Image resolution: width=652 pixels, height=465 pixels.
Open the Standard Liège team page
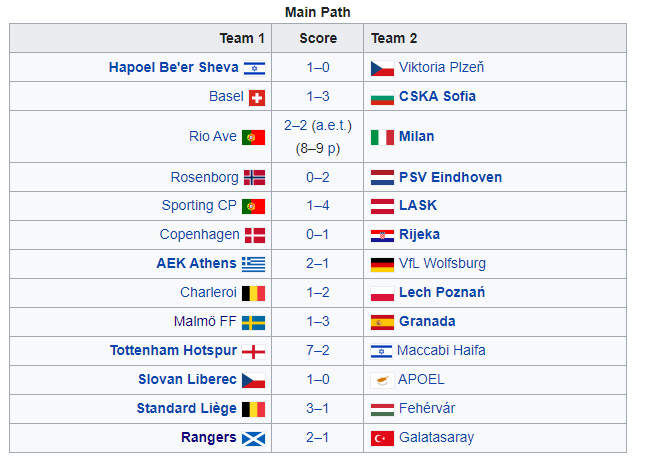(x=187, y=408)
